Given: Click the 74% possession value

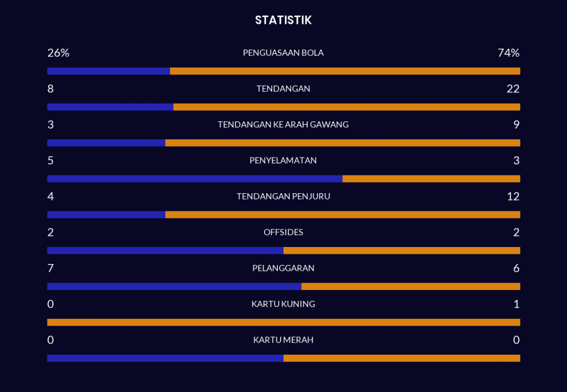Looking at the screenshot, I should [508, 53].
